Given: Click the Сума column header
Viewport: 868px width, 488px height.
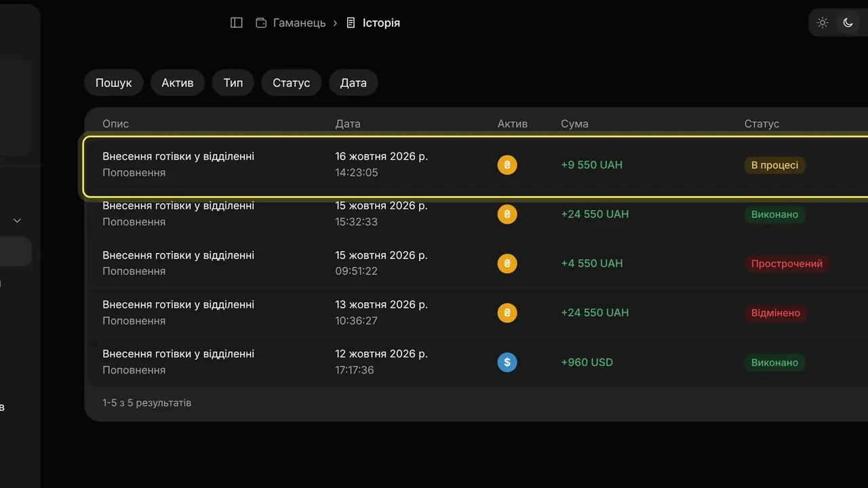Looking at the screenshot, I should point(575,124).
